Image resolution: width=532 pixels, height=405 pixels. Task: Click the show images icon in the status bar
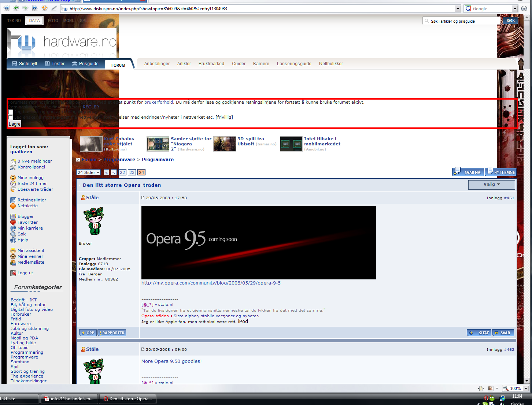pos(490,389)
